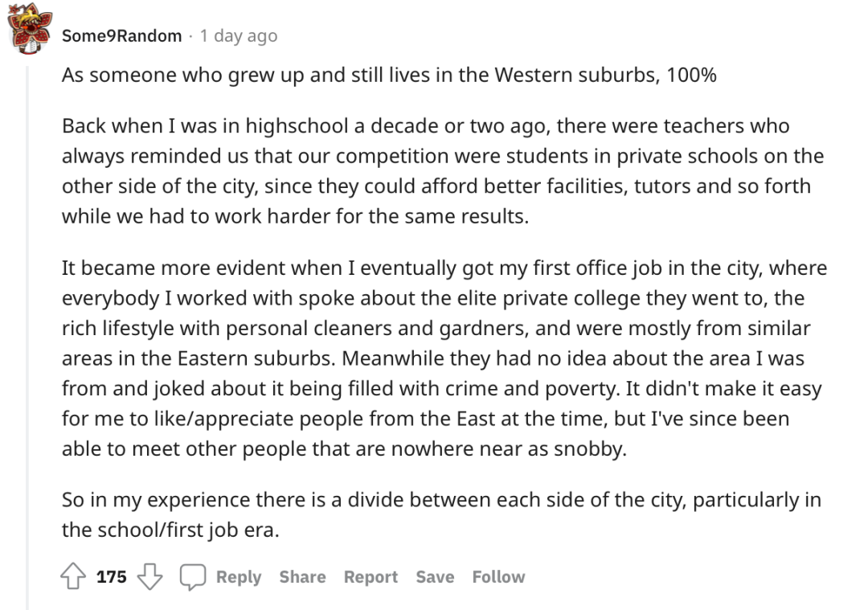
Task: Upvote the comment by Some9Random
Action: tap(73, 576)
